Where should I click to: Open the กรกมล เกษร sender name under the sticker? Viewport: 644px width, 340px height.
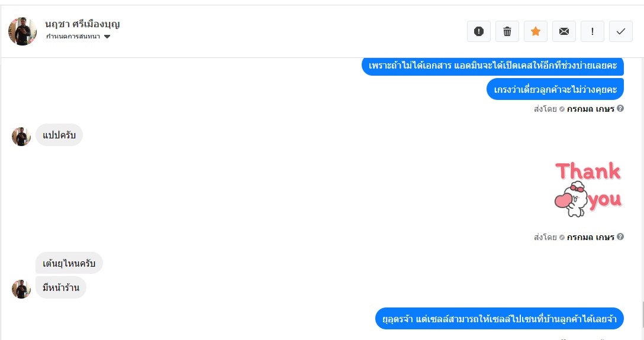click(x=591, y=237)
